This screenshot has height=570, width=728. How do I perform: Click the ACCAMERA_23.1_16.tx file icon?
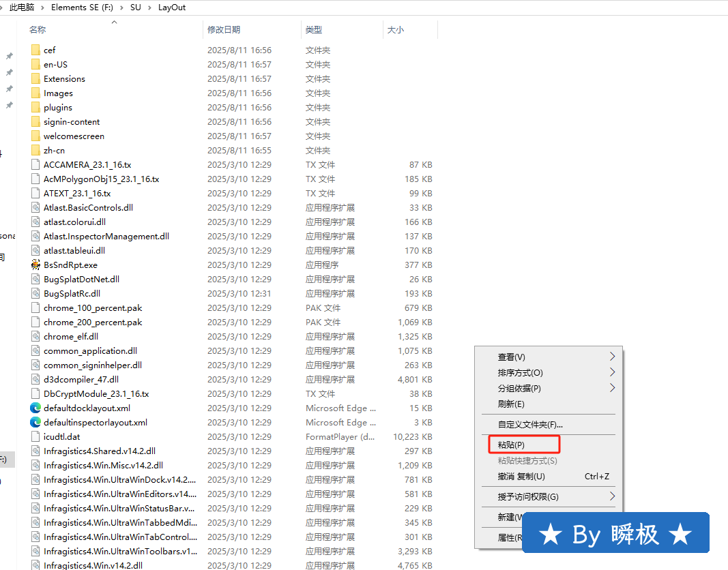point(36,164)
